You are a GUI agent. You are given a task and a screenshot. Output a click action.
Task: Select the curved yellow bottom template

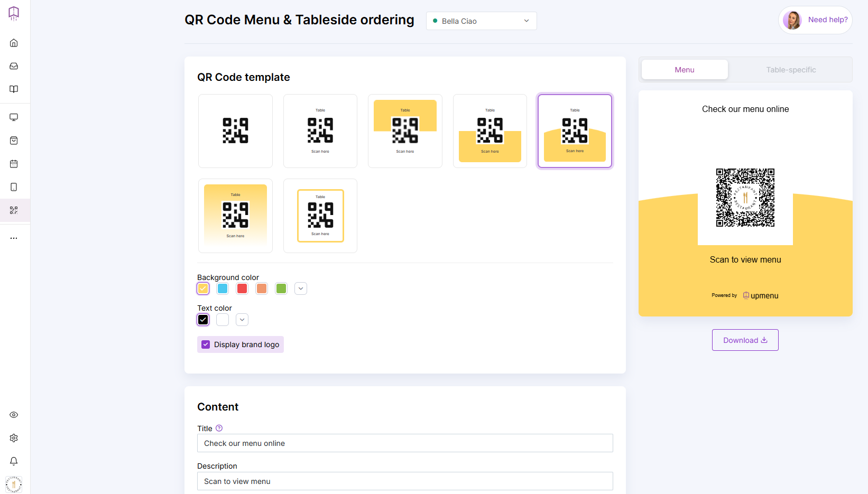pyautogui.click(x=575, y=131)
